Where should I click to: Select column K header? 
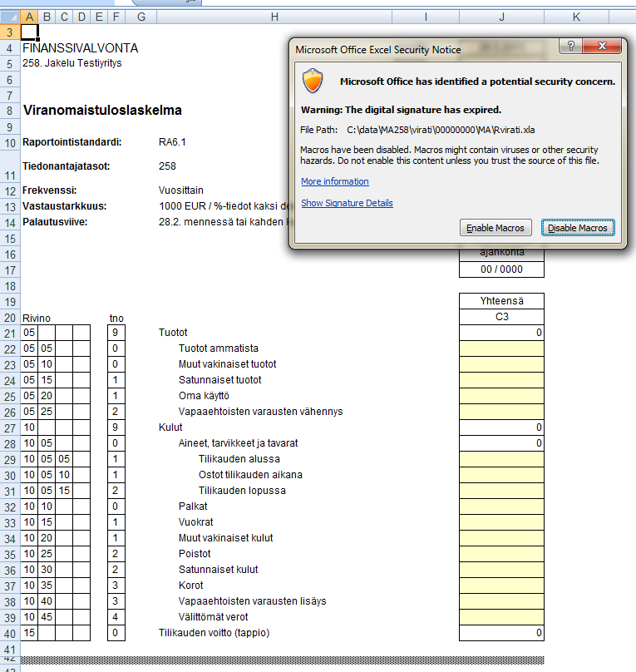(x=576, y=17)
